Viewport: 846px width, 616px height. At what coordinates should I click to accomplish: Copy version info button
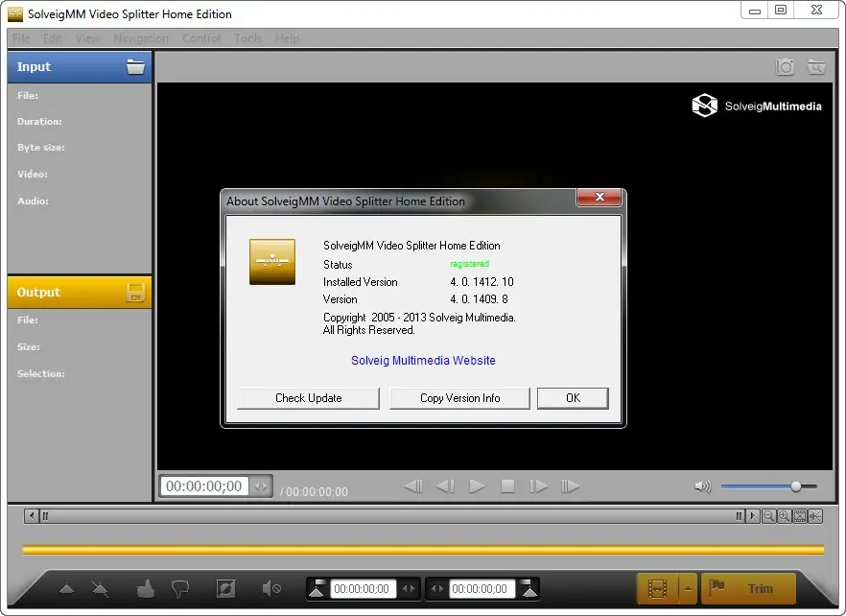pyautogui.click(x=459, y=398)
